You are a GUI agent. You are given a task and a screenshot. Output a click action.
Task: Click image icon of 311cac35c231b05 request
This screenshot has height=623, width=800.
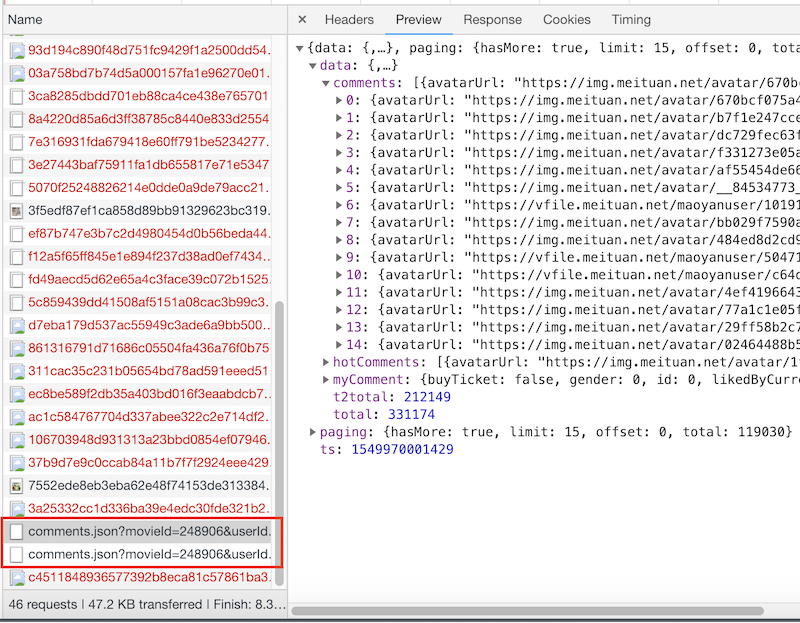pyautogui.click(x=17, y=371)
